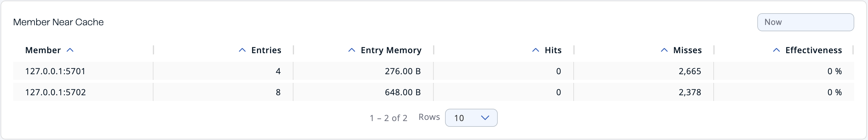
Task: Click sort arrow beside Hits column
Action: click(535, 50)
